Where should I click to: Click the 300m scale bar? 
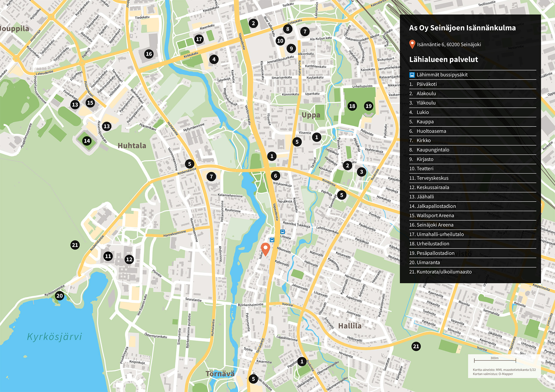tap(495, 360)
